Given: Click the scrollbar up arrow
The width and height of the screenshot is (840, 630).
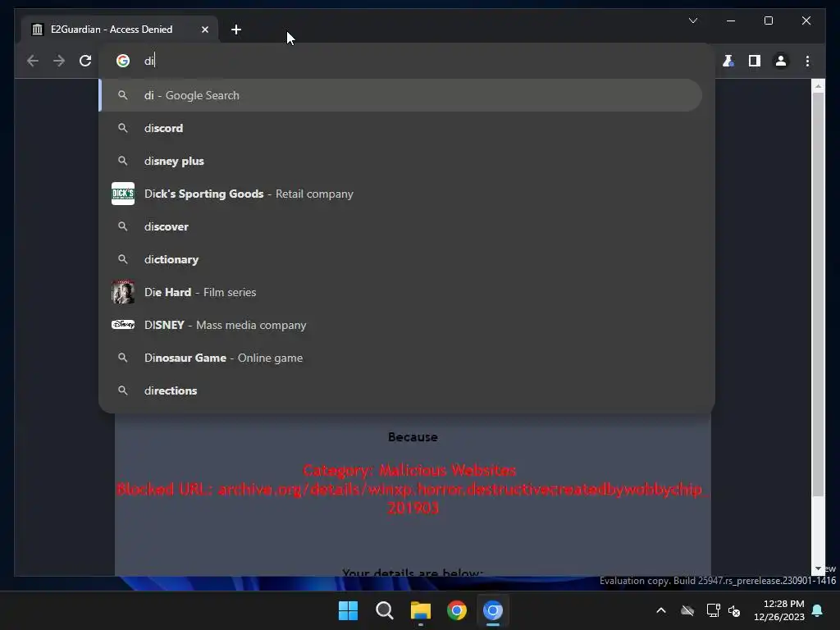Looking at the screenshot, I should pyautogui.click(x=818, y=85).
